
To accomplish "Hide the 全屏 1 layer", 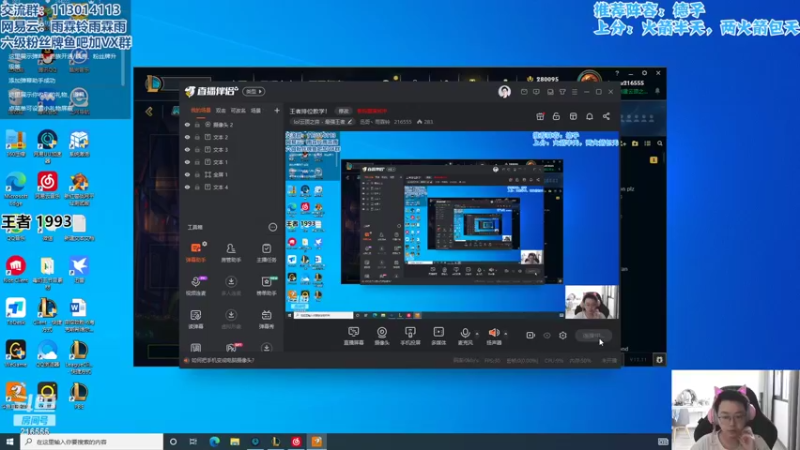I will pos(187,174).
